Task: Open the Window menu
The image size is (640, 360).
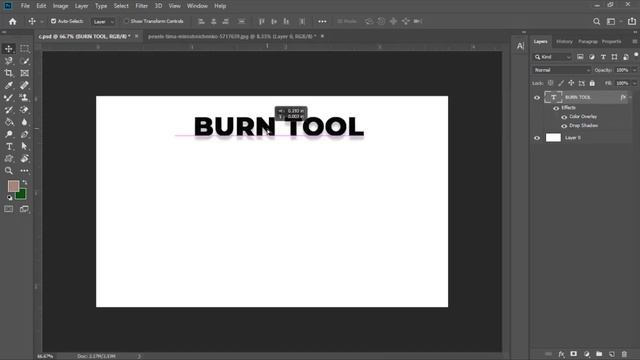Action: coord(197,6)
